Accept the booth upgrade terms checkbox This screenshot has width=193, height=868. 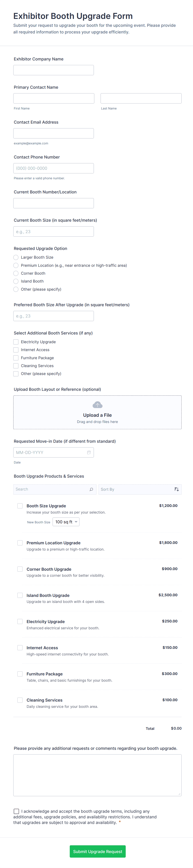(x=16, y=811)
